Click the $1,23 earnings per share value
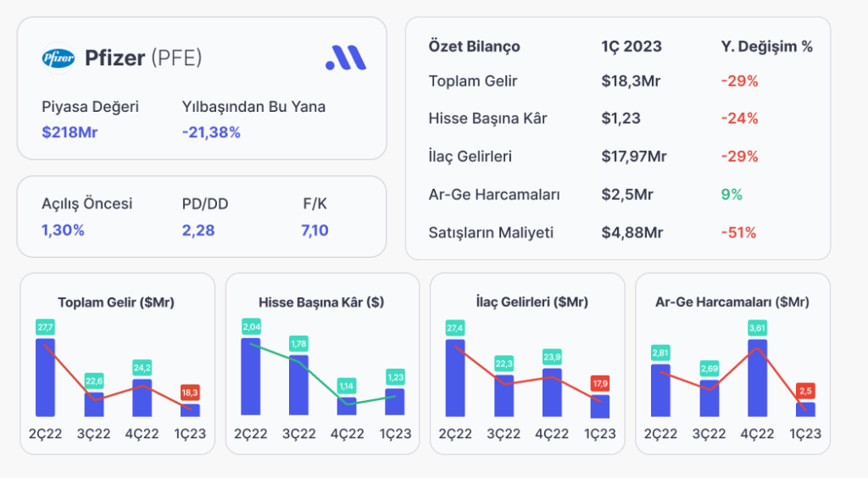Screen dimensions: 868x478 point(621,119)
